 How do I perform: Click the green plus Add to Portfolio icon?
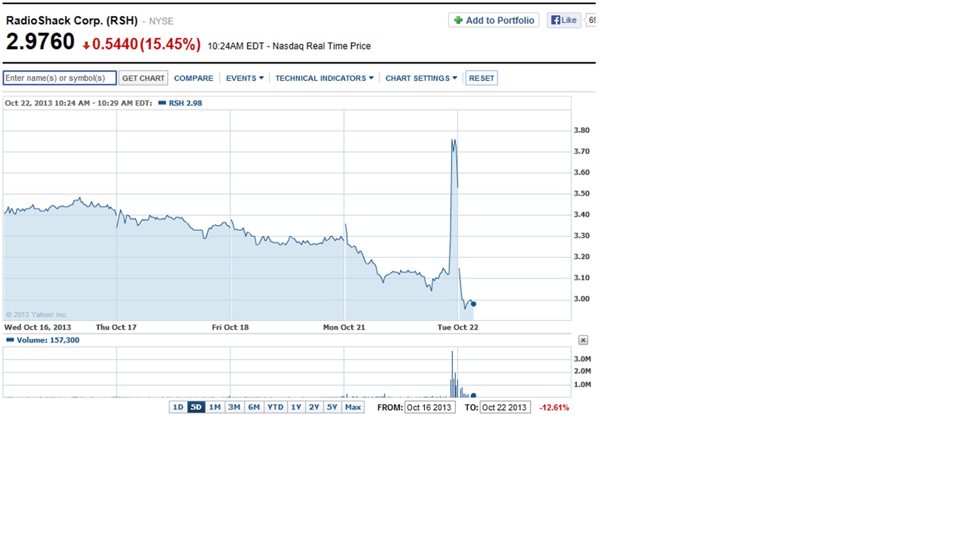pyautogui.click(x=458, y=20)
